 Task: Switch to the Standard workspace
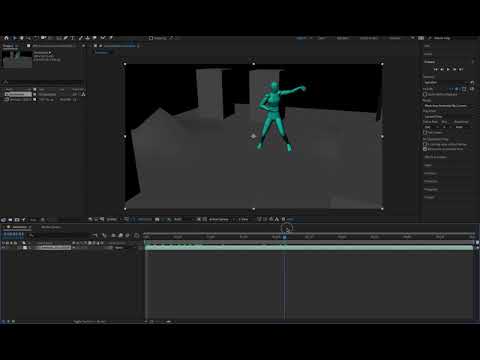tap(342, 38)
